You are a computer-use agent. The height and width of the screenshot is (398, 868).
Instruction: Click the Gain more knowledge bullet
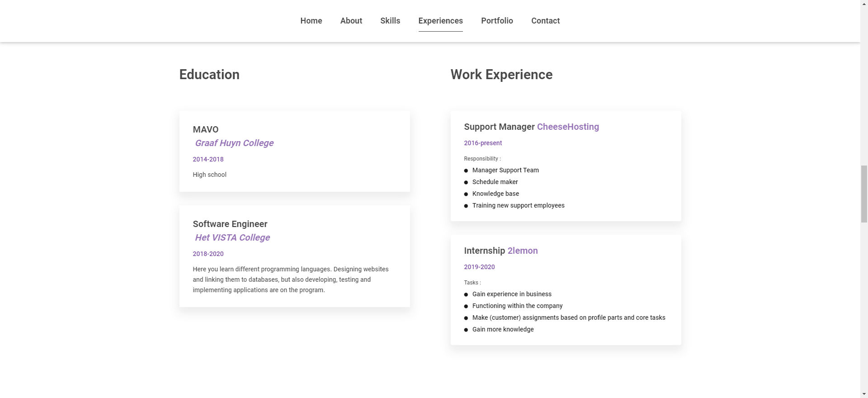503,330
